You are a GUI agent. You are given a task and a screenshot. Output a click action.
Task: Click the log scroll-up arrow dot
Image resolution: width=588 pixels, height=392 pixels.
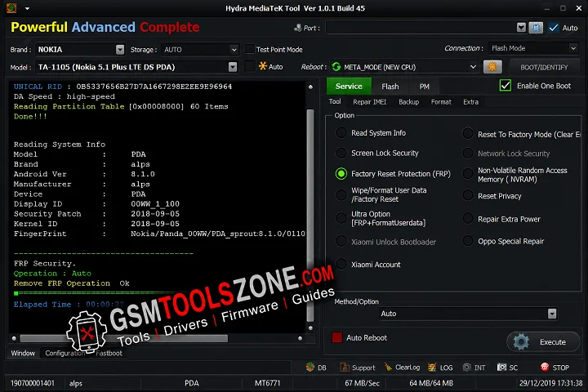[310, 87]
